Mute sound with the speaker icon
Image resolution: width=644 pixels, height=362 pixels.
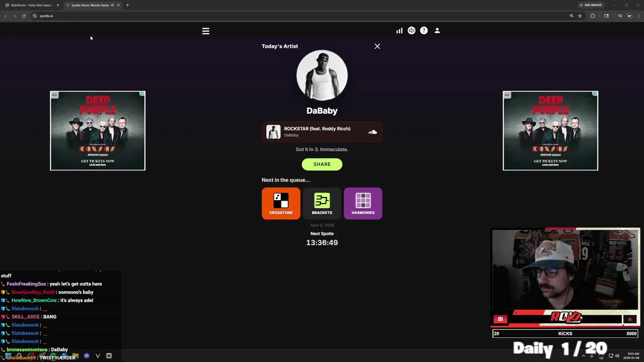412,31
